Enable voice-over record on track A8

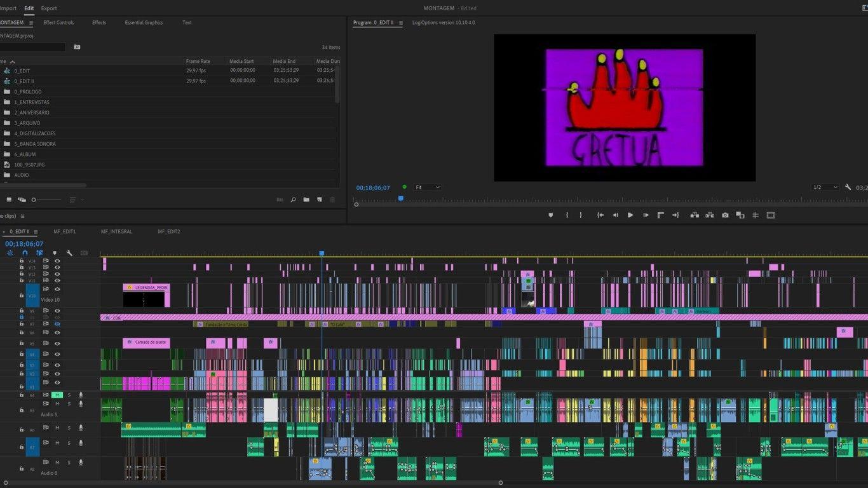pos(81,463)
